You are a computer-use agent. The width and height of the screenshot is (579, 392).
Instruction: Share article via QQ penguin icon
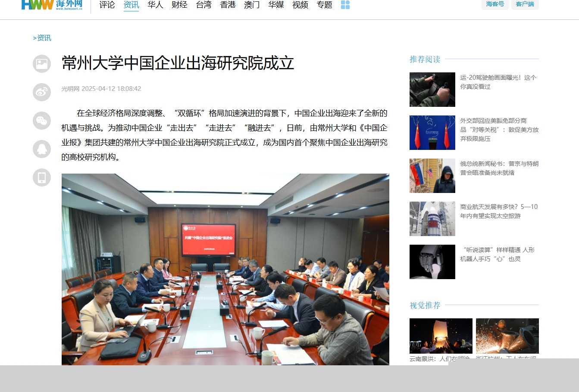[x=42, y=149]
